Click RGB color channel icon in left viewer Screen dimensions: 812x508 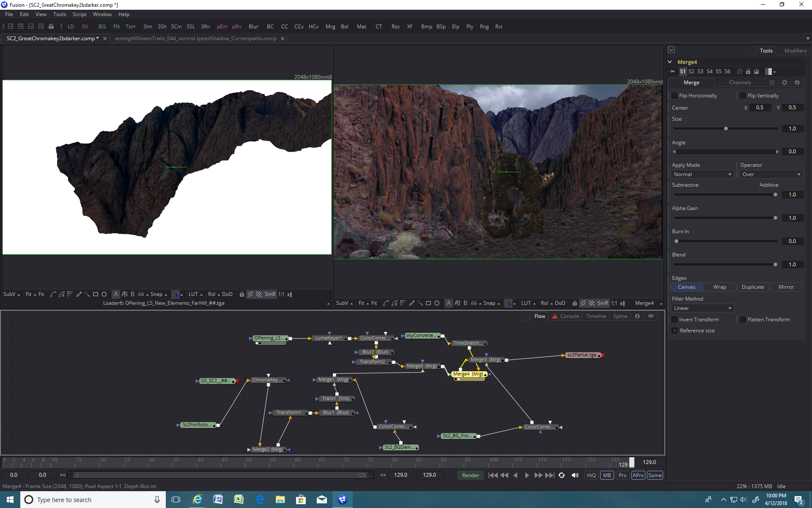[x=176, y=294]
